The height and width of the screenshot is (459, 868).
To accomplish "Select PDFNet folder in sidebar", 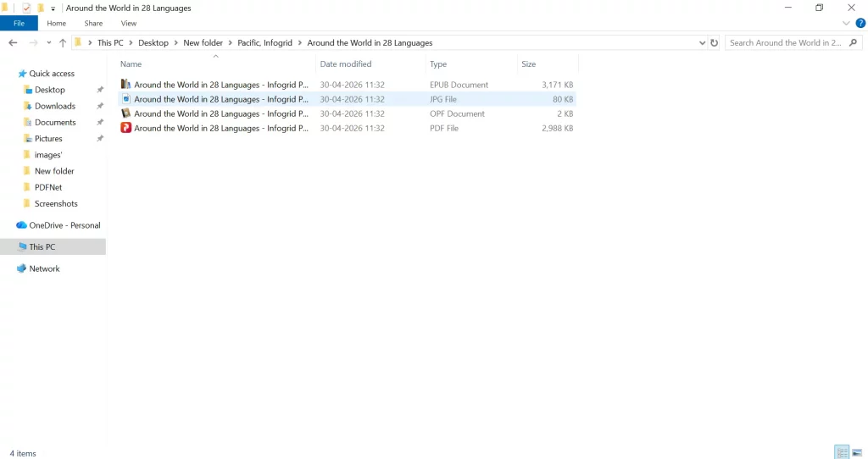I will click(x=48, y=187).
